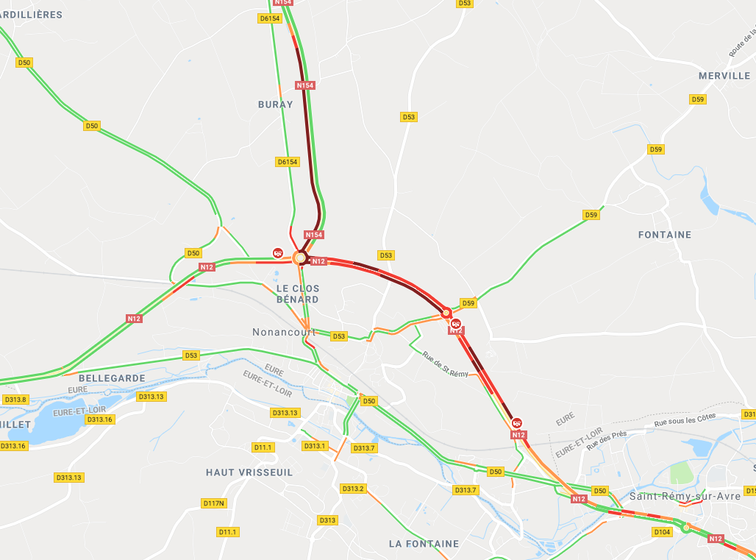Image resolution: width=756 pixels, height=560 pixels.
Task: Click the BURAY place label
Action: pyautogui.click(x=275, y=104)
